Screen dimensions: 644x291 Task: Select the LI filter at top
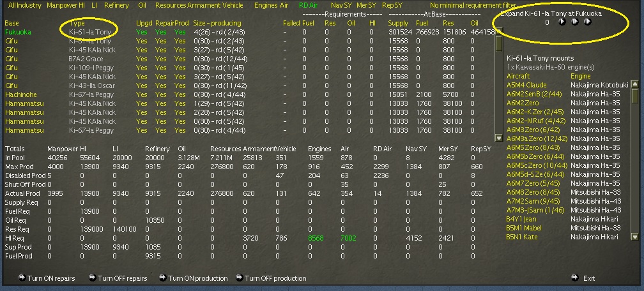click(x=94, y=5)
